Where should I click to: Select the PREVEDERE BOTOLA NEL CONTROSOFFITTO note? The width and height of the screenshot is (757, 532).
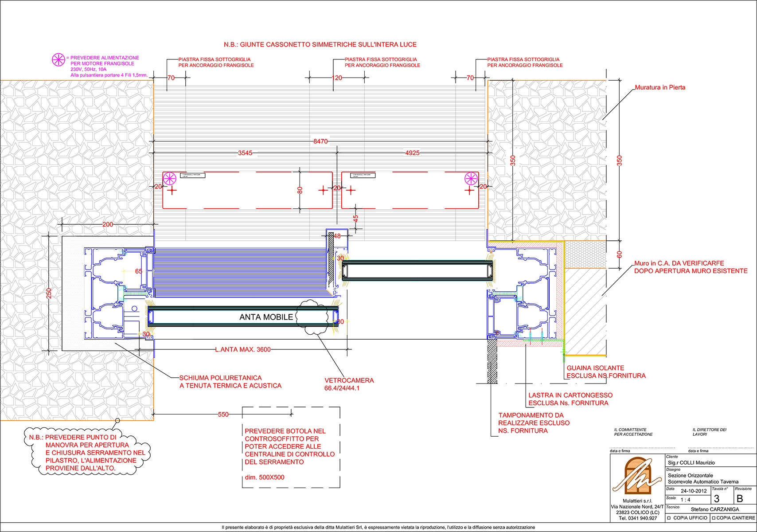coord(289,446)
